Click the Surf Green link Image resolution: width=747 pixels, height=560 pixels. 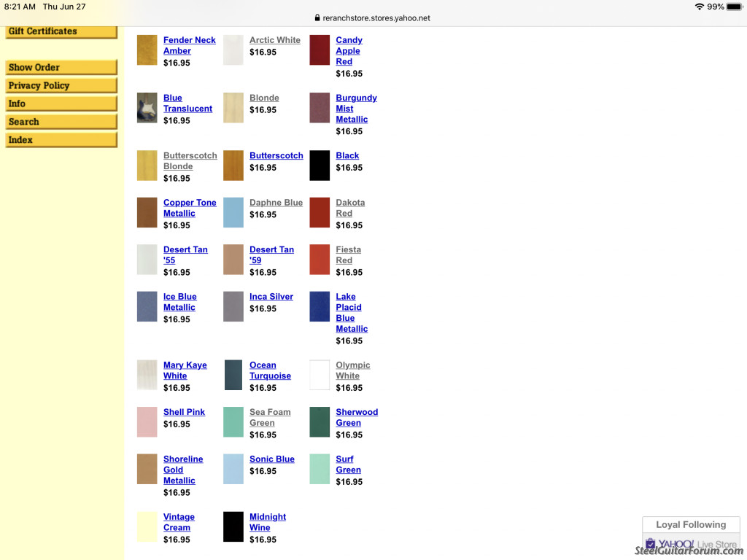[348, 464]
